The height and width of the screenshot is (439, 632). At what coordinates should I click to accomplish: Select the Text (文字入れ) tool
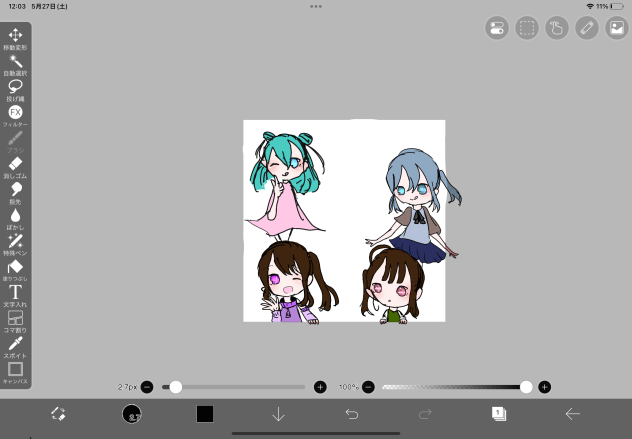15,296
